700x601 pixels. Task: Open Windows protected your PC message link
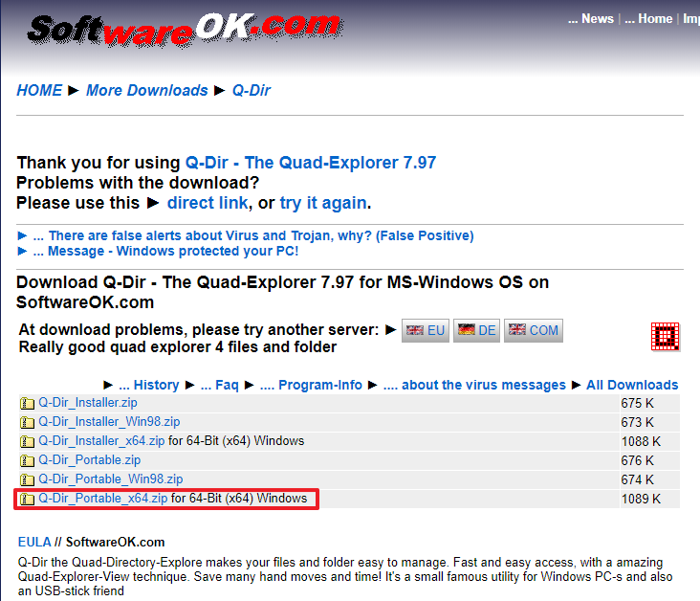[x=165, y=251]
